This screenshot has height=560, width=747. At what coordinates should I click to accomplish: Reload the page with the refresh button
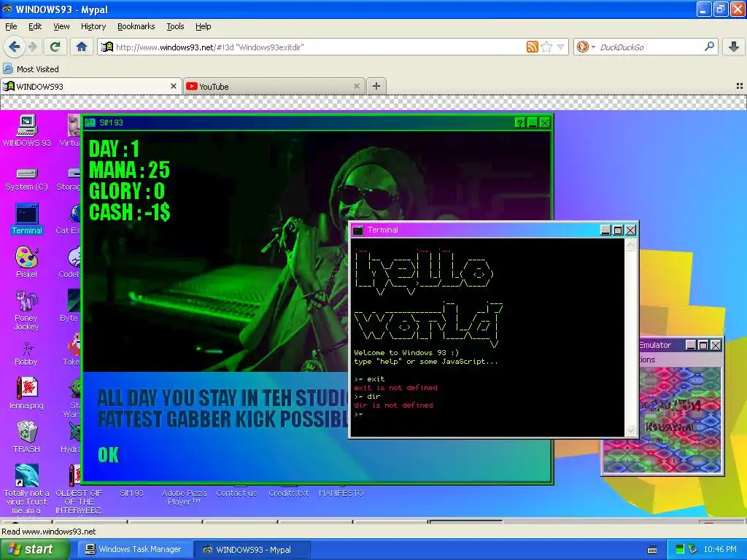click(55, 47)
